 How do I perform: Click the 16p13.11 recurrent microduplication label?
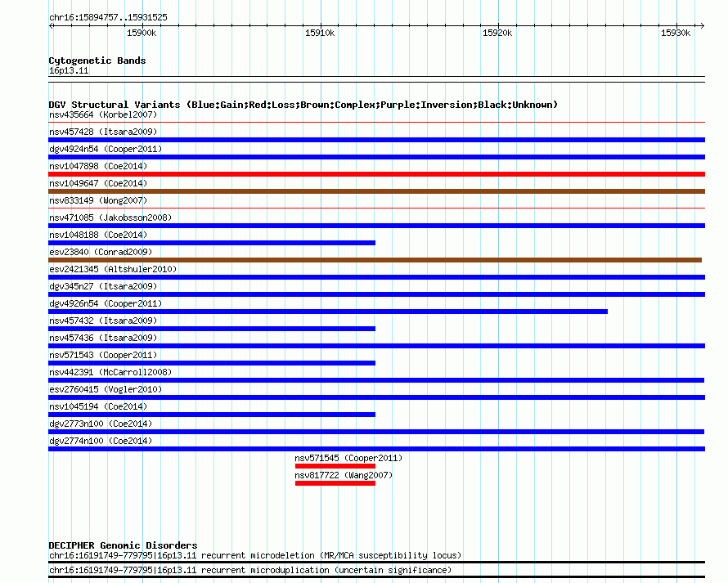[250, 570]
